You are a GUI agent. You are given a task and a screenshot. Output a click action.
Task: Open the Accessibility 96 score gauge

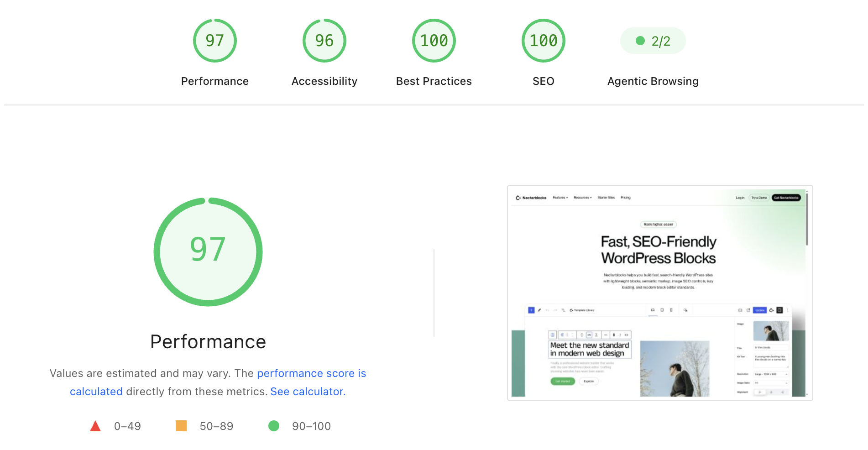324,41
